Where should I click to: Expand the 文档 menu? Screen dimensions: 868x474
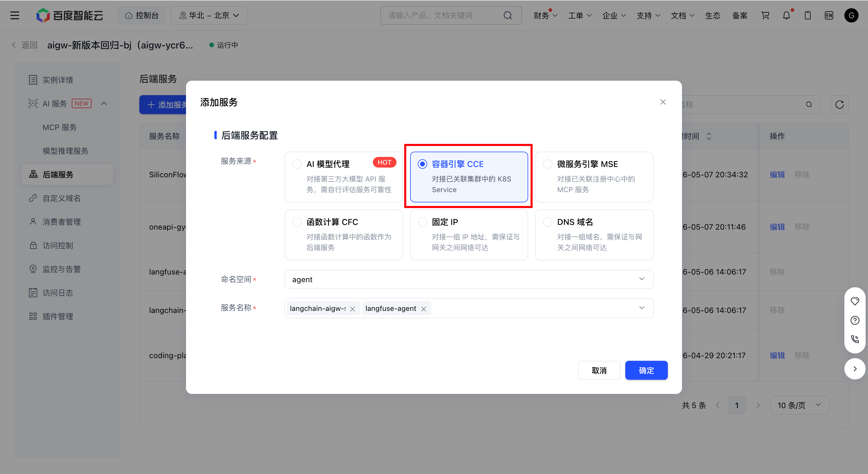point(682,16)
